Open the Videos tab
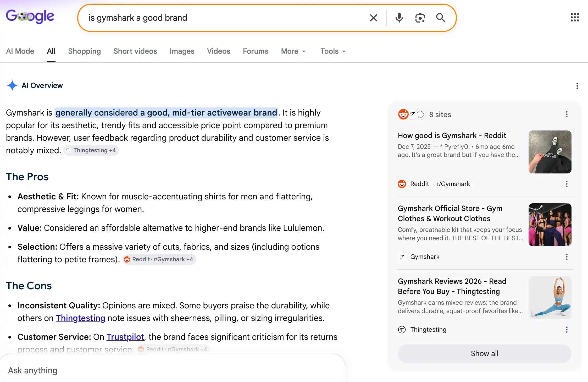The width and height of the screenshot is (588, 382). [219, 51]
